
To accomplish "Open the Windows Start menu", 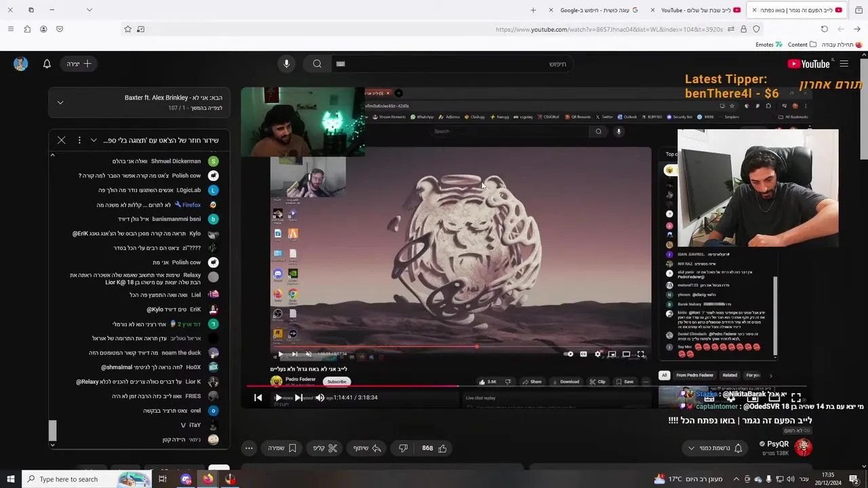I will coord(10,479).
